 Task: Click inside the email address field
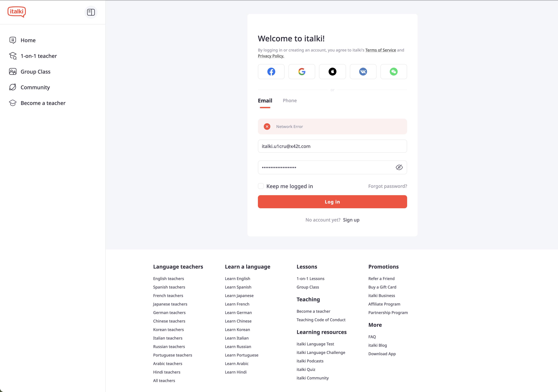[x=332, y=146]
